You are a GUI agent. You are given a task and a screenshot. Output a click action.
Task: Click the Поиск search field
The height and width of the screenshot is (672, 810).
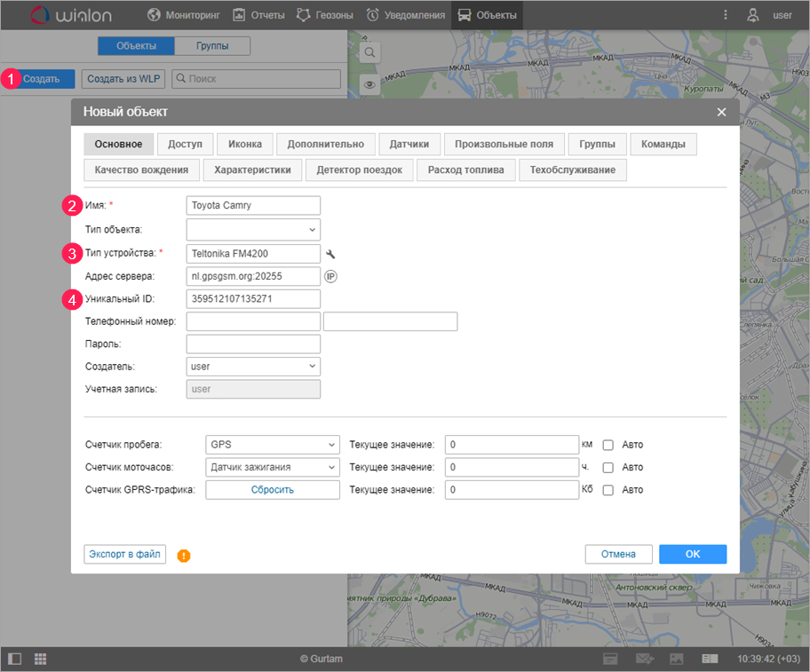(x=256, y=79)
